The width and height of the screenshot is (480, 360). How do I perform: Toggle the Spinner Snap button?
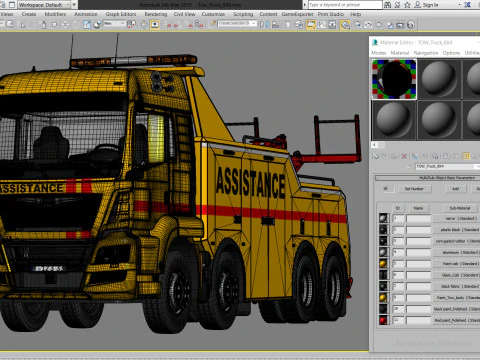199,25
